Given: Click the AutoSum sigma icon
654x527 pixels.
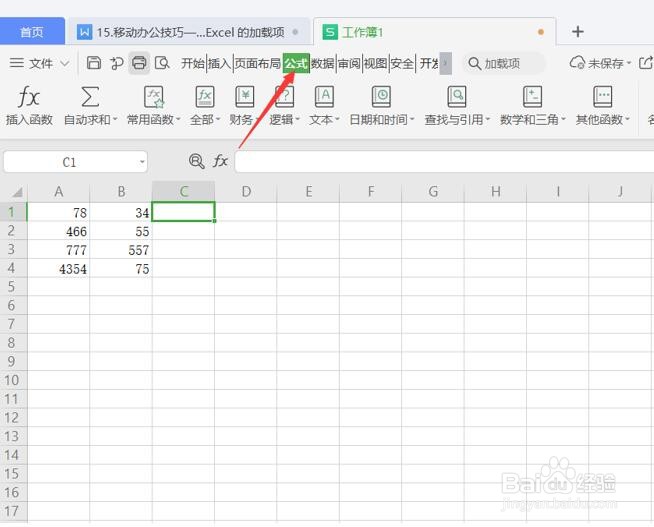Looking at the screenshot, I should tap(90, 97).
